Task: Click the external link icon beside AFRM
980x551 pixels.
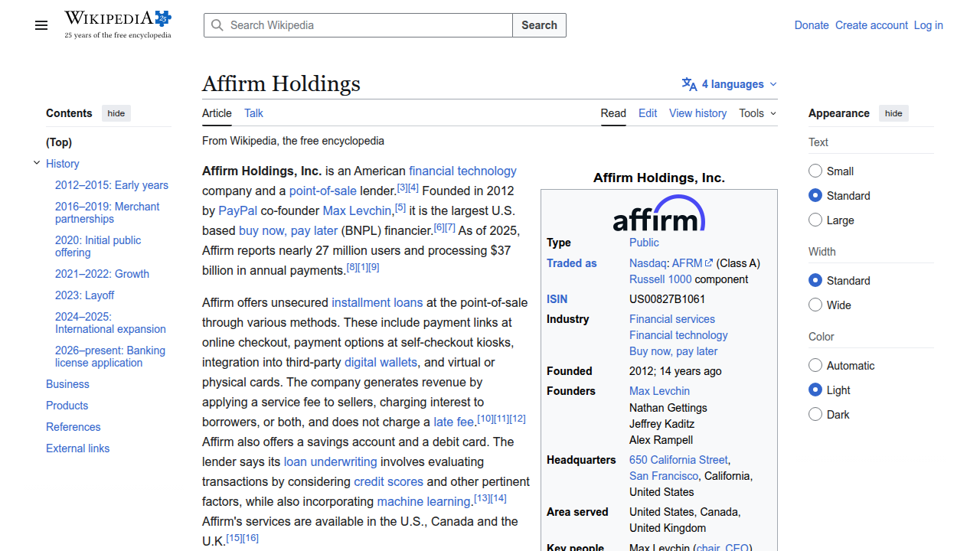Action: click(x=709, y=263)
